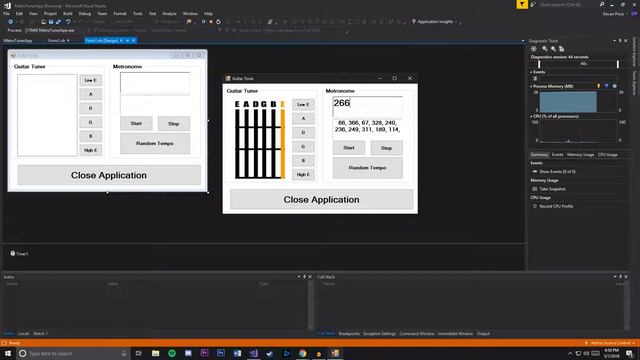Open the Project menu

50,13
